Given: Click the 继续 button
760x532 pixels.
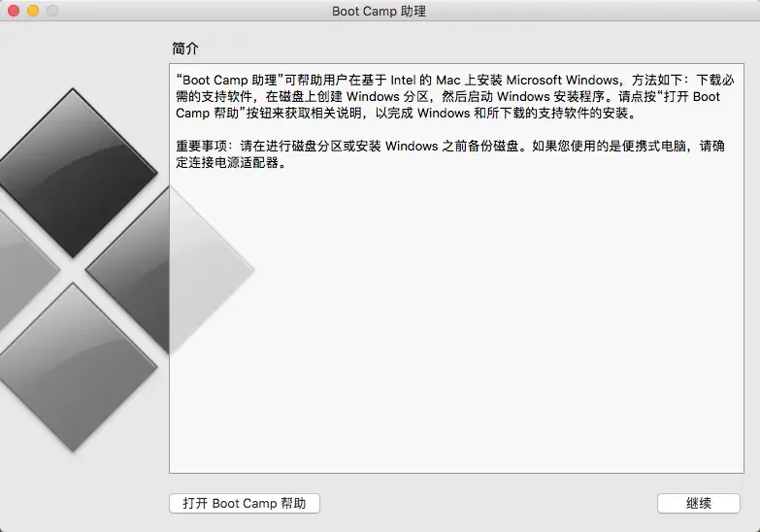Looking at the screenshot, I should pos(699,504).
